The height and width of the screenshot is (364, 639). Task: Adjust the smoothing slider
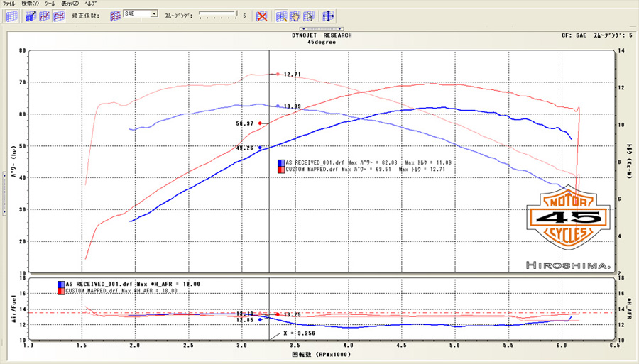click(217, 14)
